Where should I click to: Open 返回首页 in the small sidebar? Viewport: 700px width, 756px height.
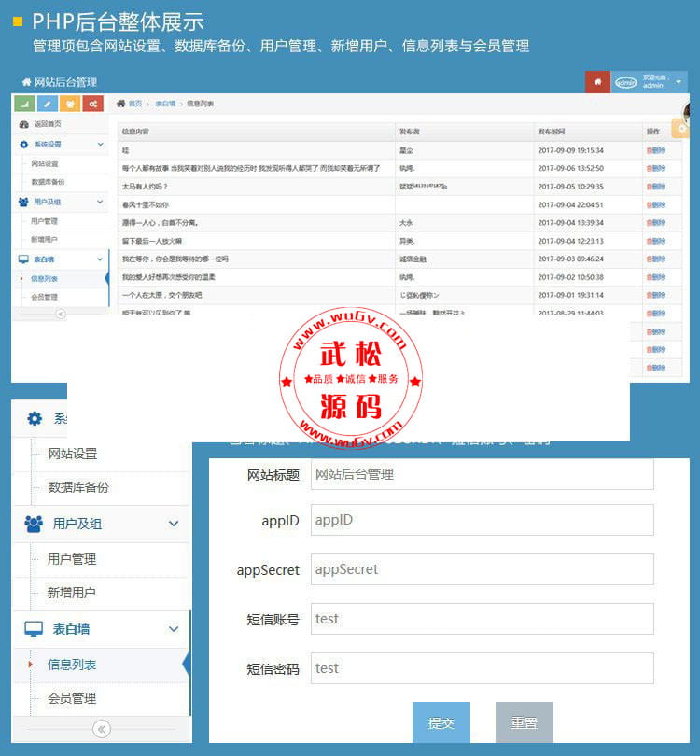coord(48,124)
